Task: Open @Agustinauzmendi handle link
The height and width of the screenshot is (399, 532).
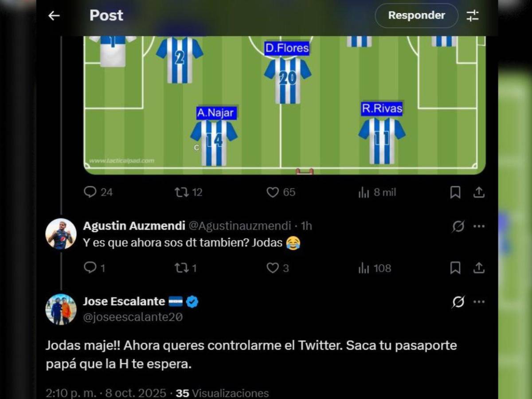Action: pyautogui.click(x=240, y=226)
